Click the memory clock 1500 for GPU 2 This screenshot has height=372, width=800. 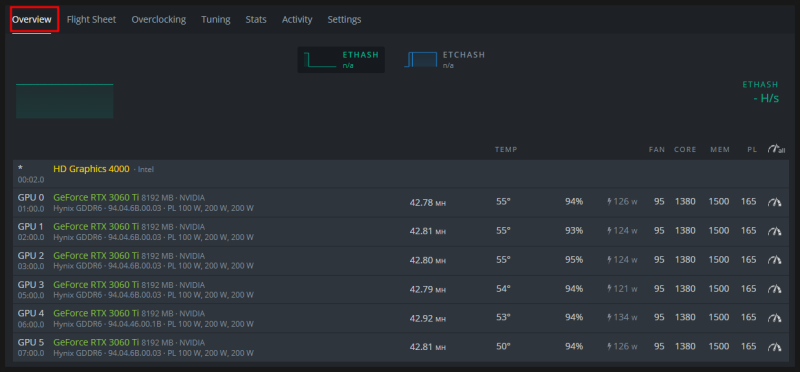(718, 260)
